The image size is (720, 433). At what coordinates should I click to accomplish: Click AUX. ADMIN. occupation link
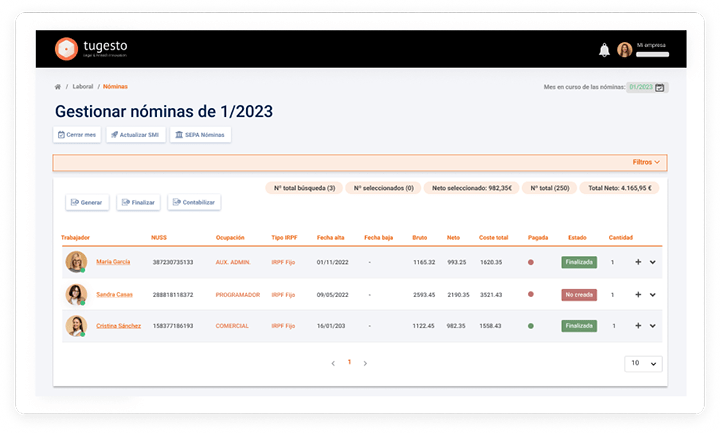(233, 262)
